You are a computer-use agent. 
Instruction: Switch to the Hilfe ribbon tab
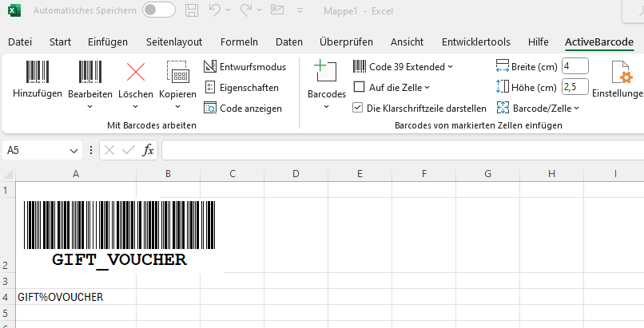coord(539,41)
